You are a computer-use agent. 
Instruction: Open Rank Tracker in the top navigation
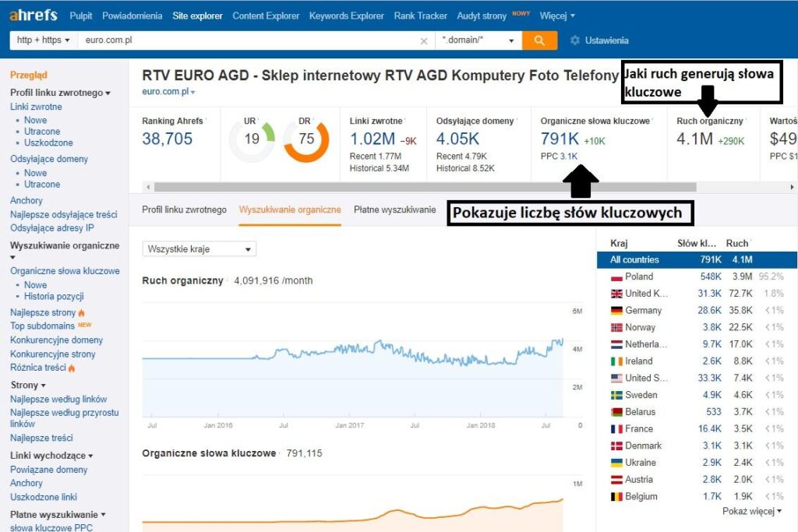tap(420, 16)
